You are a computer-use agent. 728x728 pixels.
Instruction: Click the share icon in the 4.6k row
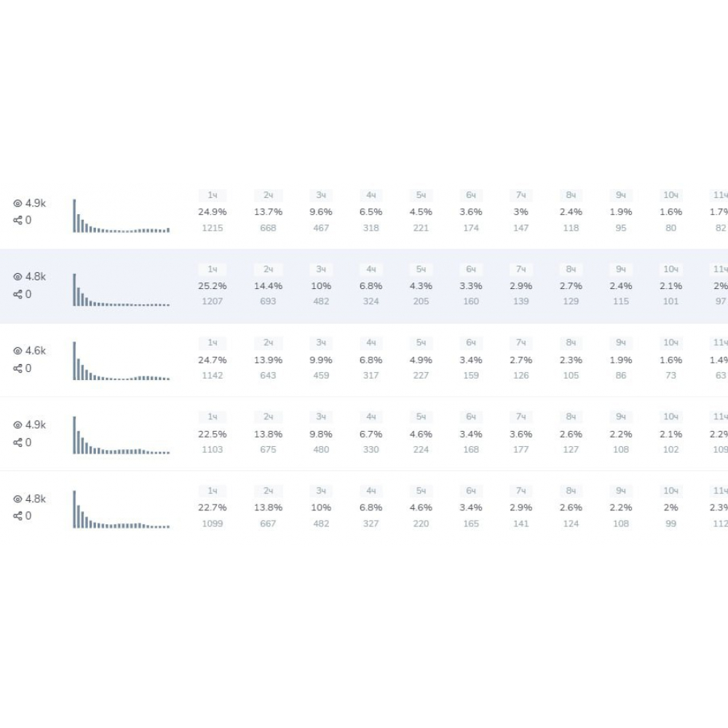pos(17,368)
